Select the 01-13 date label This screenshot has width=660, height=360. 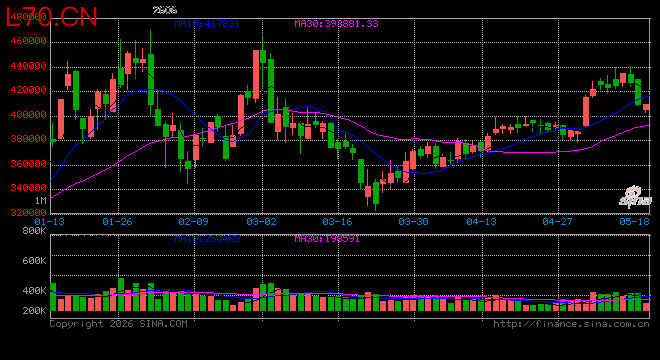click(x=50, y=222)
